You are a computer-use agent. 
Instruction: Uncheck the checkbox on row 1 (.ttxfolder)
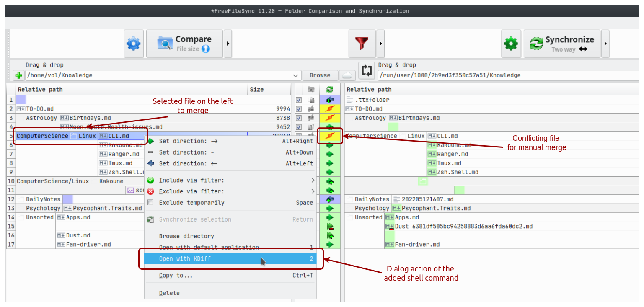click(299, 100)
